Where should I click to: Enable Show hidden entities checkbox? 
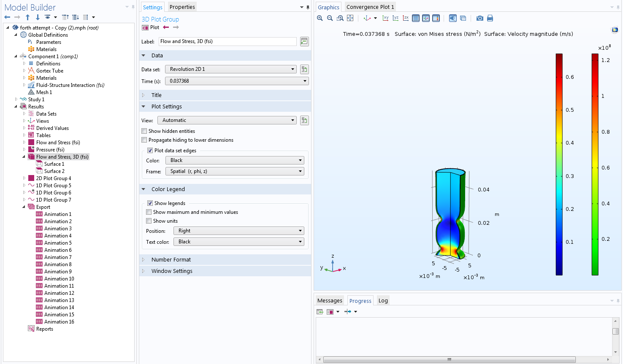click(x=144, y=131)
